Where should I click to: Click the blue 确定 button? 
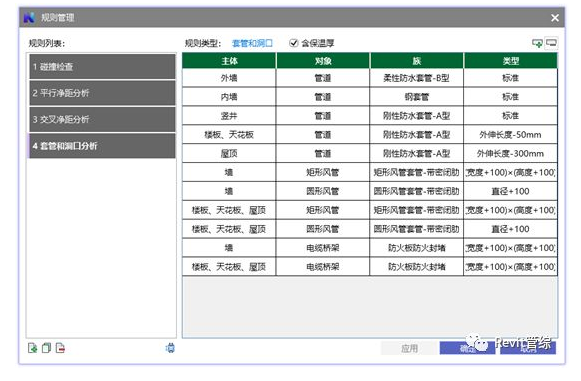pos(467,348)
